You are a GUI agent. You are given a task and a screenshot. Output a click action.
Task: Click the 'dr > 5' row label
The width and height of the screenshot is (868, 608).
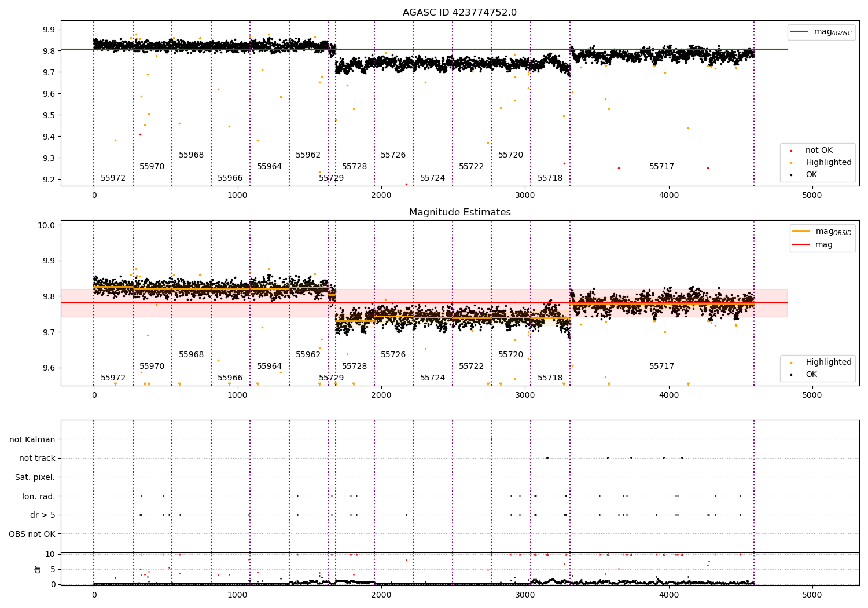43,515
